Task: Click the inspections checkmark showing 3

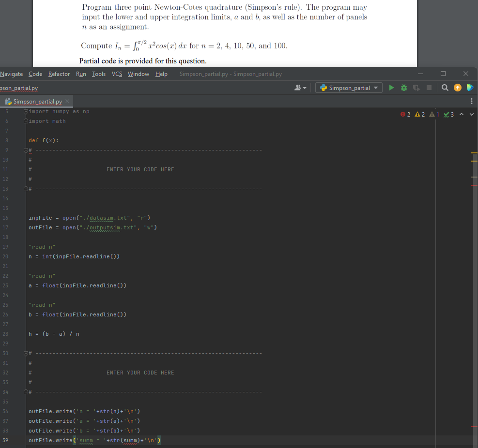Action: click(448, 114)
